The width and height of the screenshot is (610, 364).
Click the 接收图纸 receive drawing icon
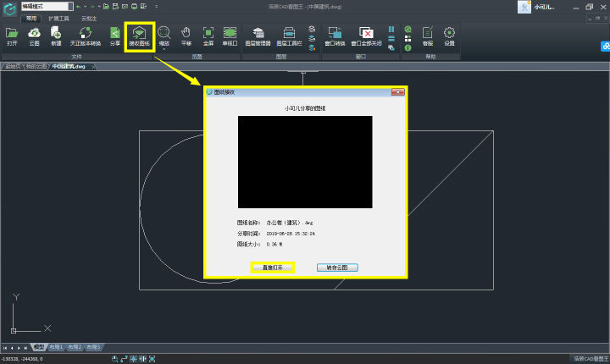(139, 36)
